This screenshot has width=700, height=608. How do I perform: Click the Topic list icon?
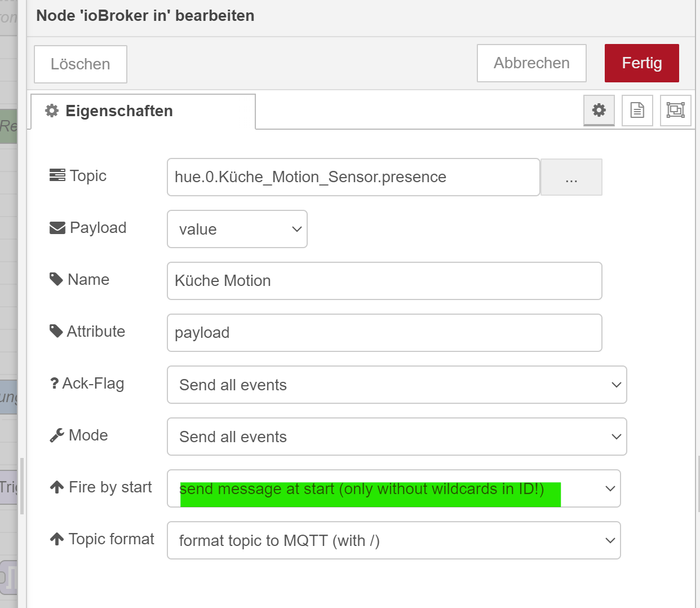[x=57, y=175]
